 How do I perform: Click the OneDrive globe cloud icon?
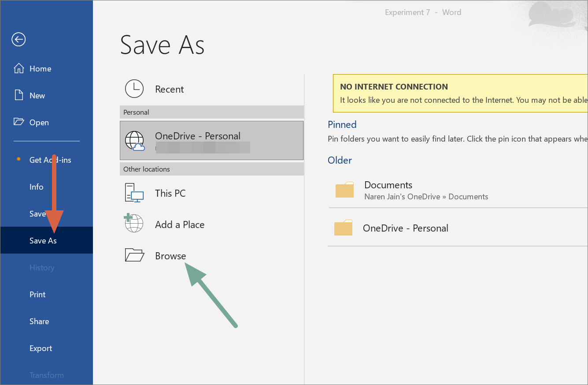coord(135,141)
